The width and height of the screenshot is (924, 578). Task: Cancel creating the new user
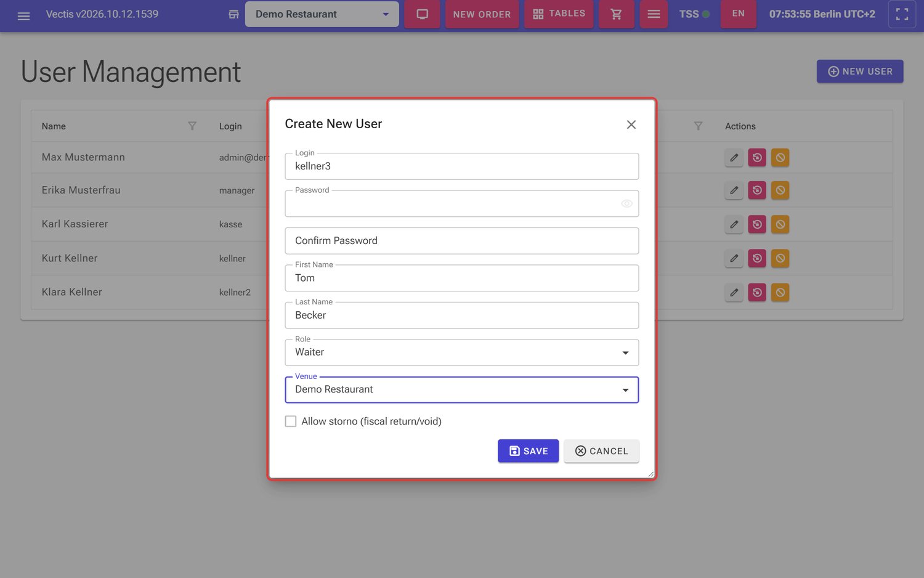(601, 451)
